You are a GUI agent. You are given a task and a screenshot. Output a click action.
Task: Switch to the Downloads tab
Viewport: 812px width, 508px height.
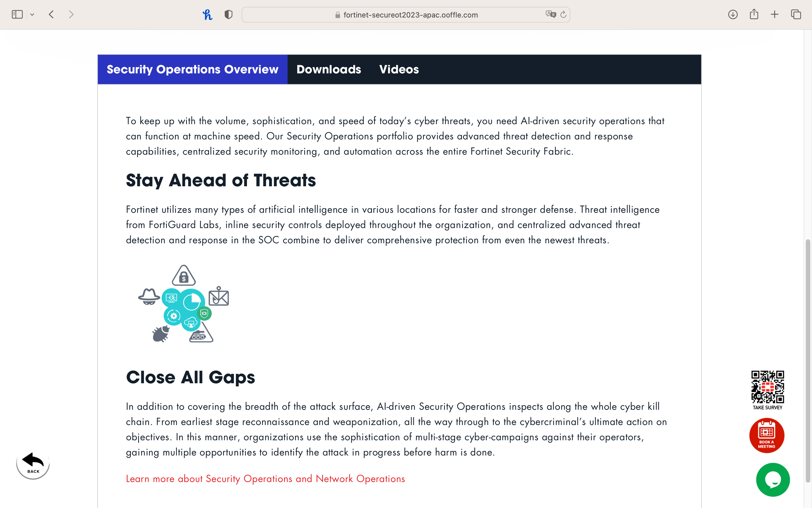tap(329, 69)
